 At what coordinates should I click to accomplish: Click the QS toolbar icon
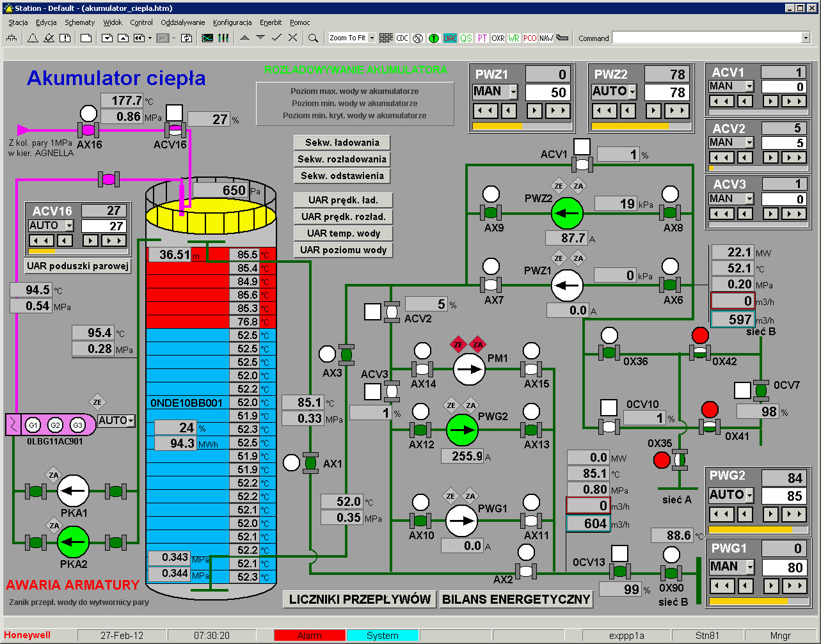pyautogui.click(x=466, y=38)
